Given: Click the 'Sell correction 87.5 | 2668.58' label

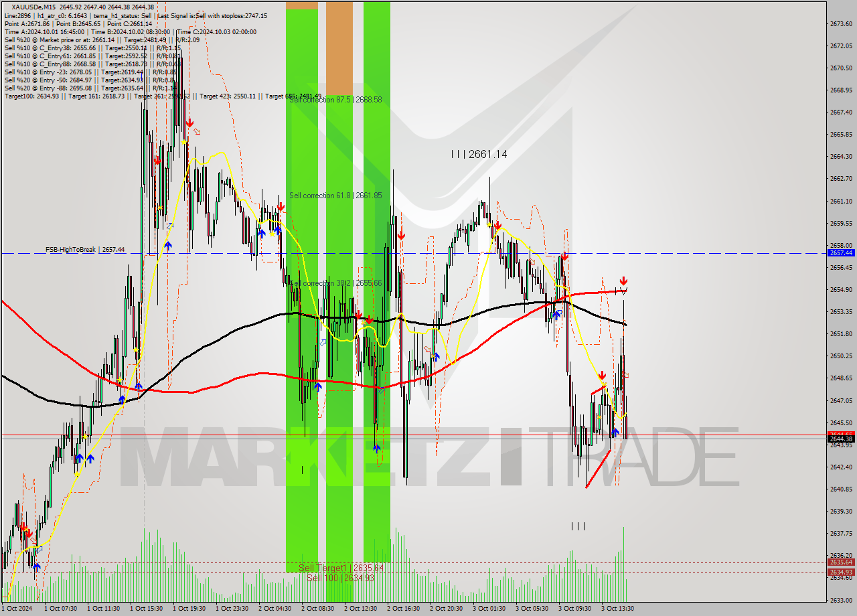Looking at the screenshot, I should click(x=335, y=100).
